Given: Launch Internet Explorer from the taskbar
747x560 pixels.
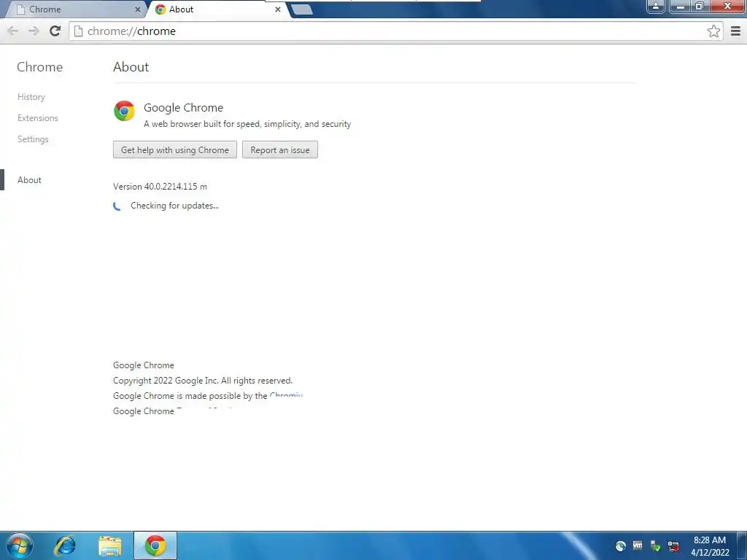Looking at the screenshot, I should coord(65,545).
